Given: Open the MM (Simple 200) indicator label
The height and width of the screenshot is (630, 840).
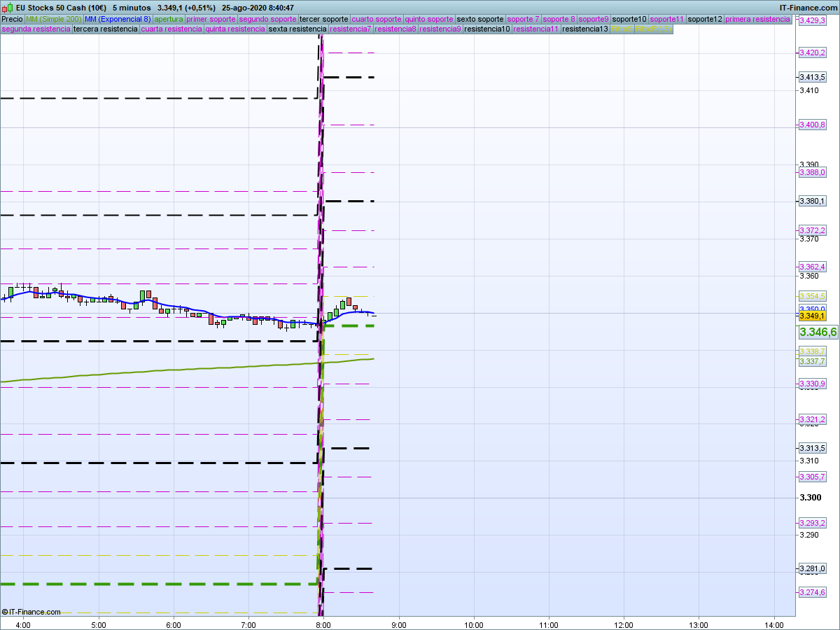Looking at the screenshot, I should tap(53, 19).
